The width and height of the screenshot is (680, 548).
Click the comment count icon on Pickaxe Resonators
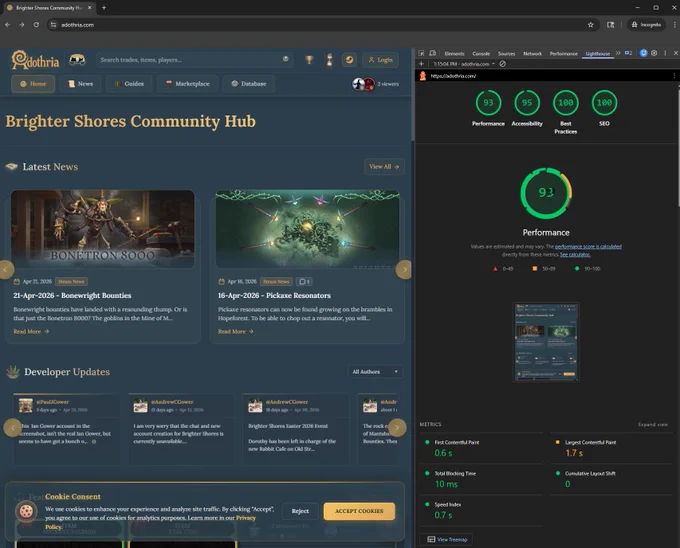(304, 282)
